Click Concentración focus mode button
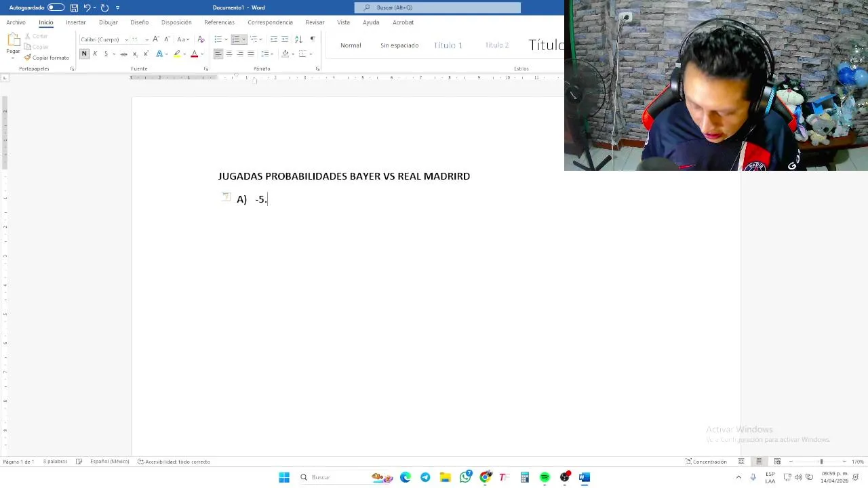The image size is (868, 488). [x=706, y=462]
